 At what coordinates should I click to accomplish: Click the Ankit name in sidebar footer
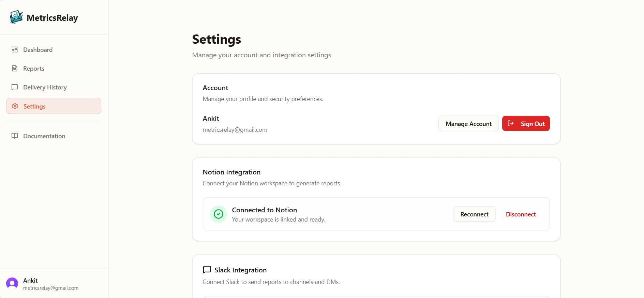click(30, 280)
